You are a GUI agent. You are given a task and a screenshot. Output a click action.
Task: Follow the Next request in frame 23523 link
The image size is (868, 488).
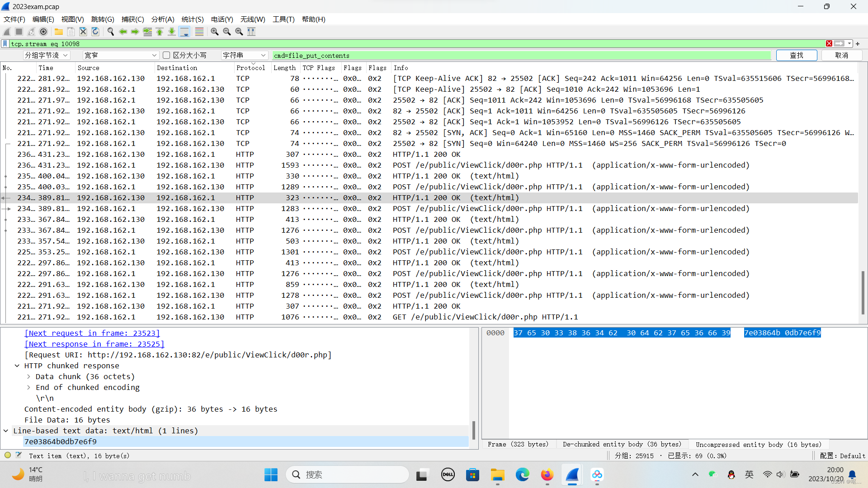(92, 333)
